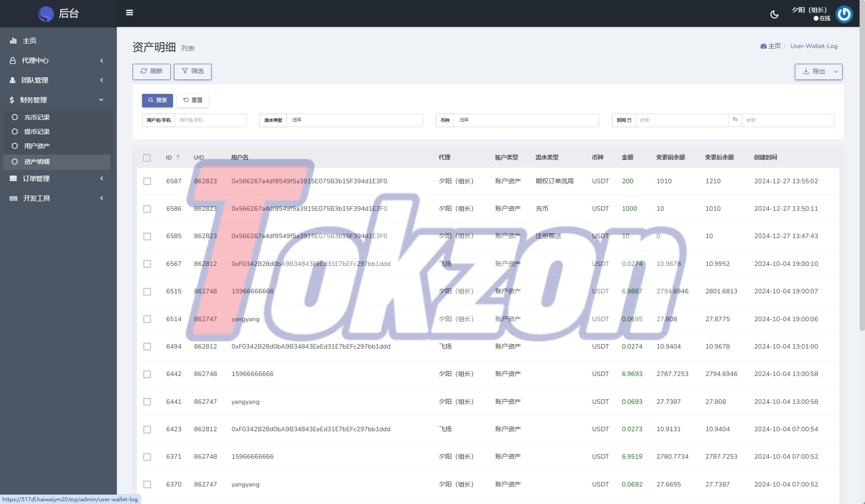Click the 后台 logo icon
865x504 pixels.
46,14
